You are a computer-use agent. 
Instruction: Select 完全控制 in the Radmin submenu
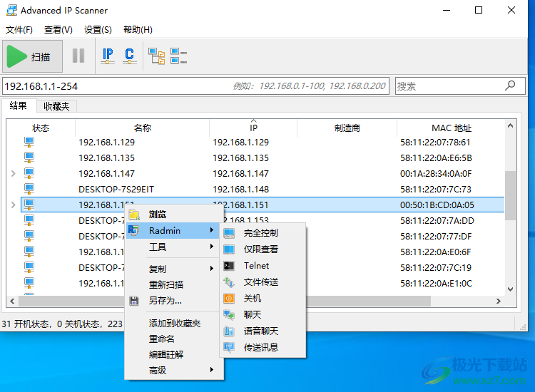pyautogui.click(x=263, y=233)
